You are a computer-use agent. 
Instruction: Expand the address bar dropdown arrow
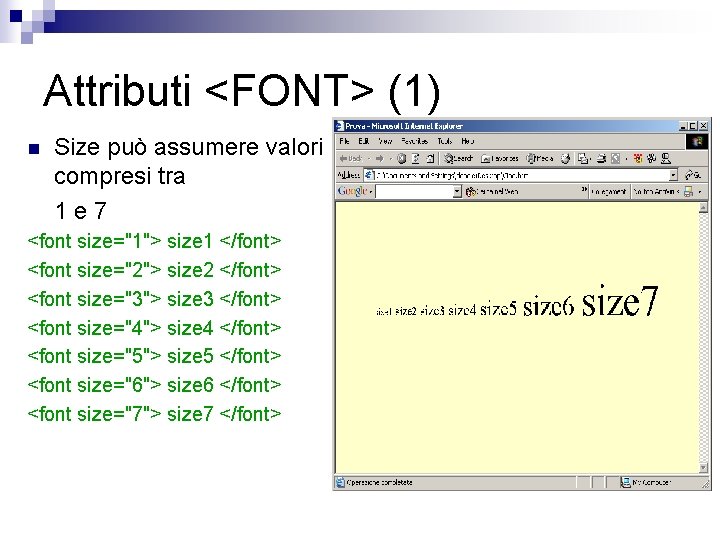point(673,175)
